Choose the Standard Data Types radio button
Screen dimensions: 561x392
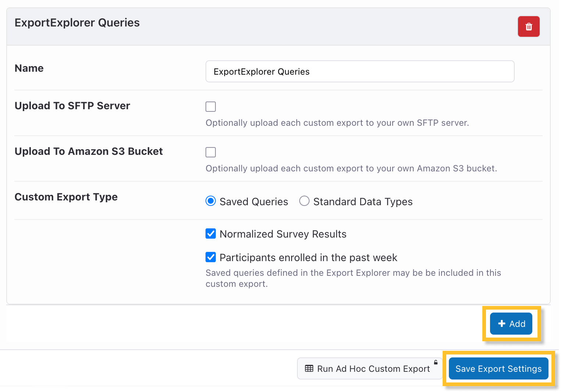click(304, 201)
